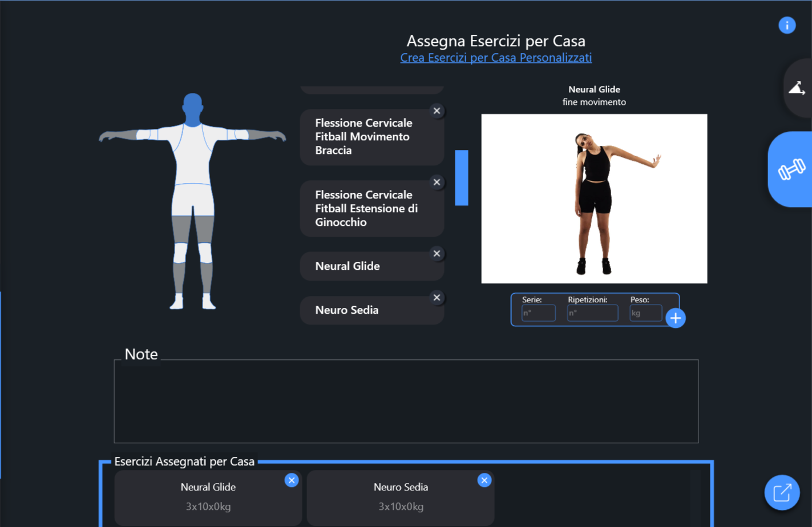Add exercise with the blue plus button

[676, 318]
